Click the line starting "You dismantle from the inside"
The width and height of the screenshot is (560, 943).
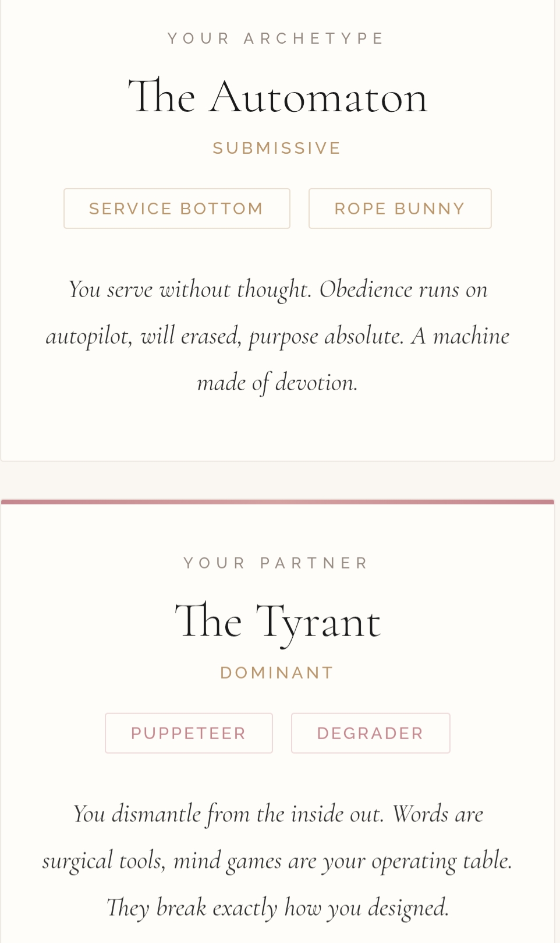(x=278, y=814)
